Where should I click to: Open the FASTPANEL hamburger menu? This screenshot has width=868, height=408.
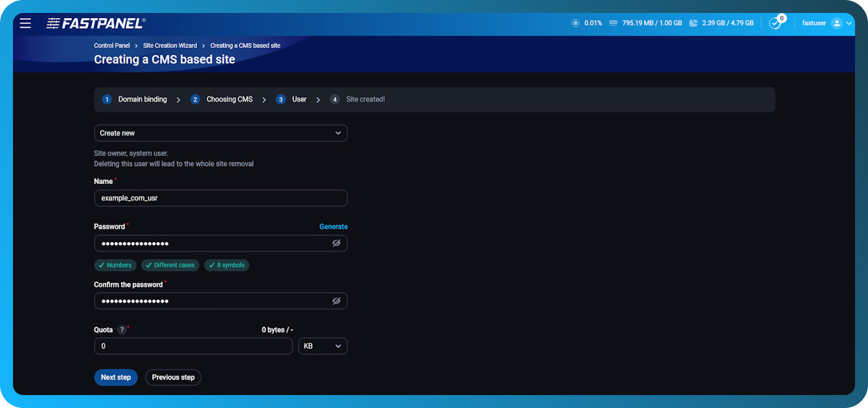pos(25,23)
